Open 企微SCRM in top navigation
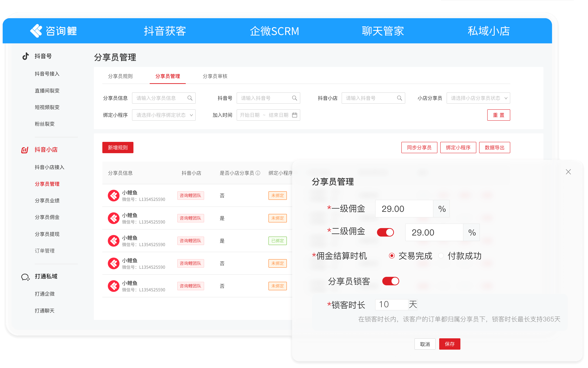 click(274, 31)
